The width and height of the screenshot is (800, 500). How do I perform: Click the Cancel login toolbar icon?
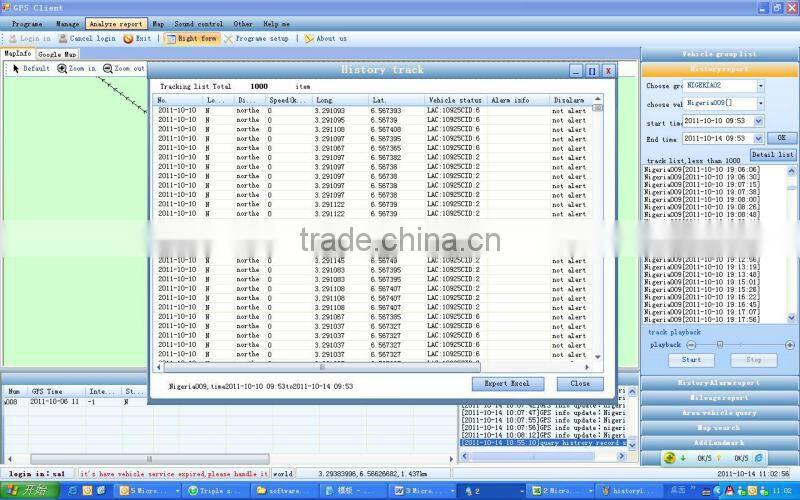(x=63, y=39)
